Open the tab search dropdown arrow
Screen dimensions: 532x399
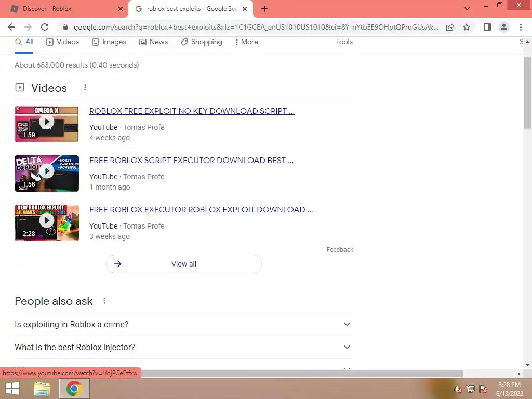[x=467, y=9]
